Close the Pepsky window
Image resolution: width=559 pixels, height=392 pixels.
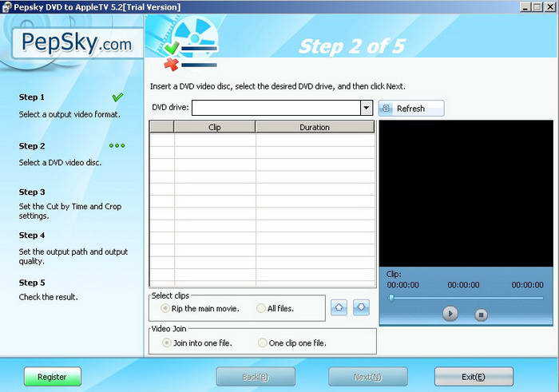pyautogui.click(x=550, y=6)
